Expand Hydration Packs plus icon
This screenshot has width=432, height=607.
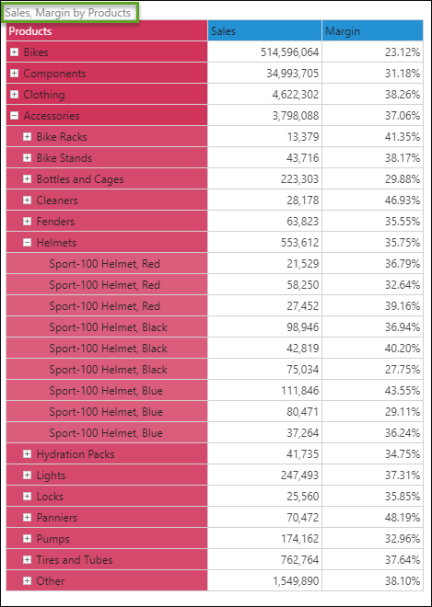point(27,454)
